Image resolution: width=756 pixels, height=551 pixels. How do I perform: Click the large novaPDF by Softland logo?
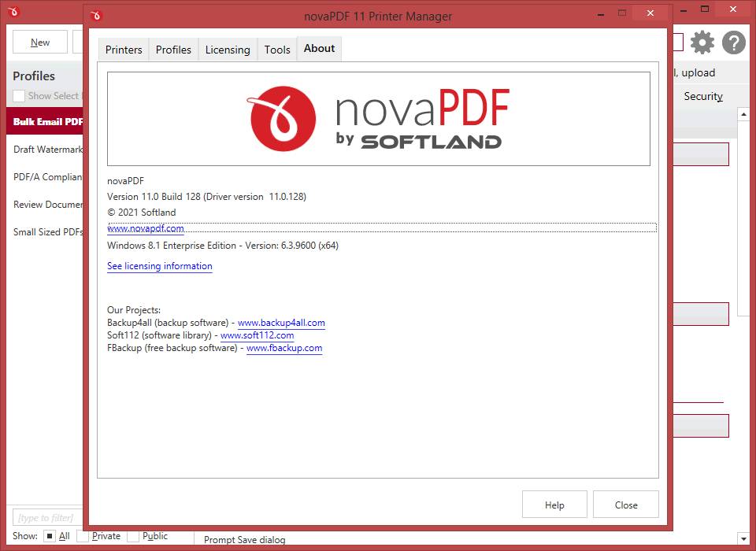point(378,119)
